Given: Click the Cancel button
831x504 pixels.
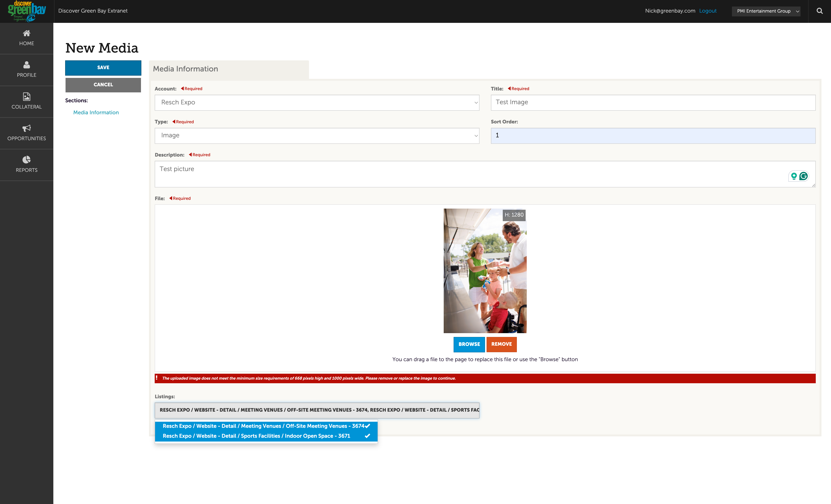Looking at the screenshot, I should pyautogui.click(x=103, y=85).
